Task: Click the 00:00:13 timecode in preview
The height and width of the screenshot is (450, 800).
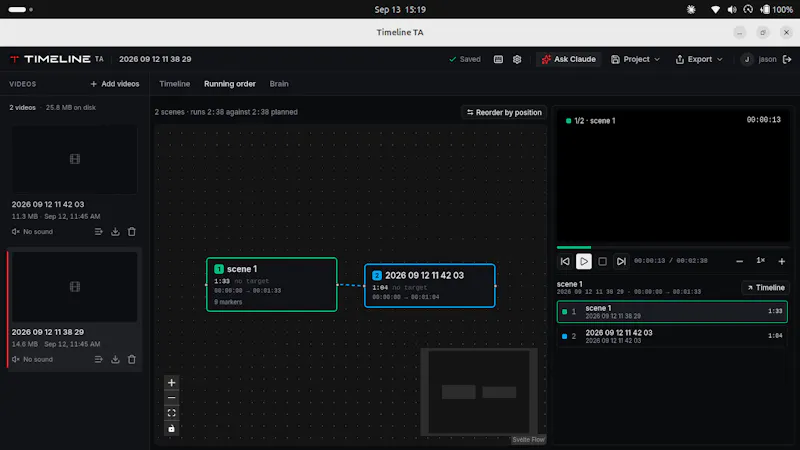Action: [x=763, y=120]
